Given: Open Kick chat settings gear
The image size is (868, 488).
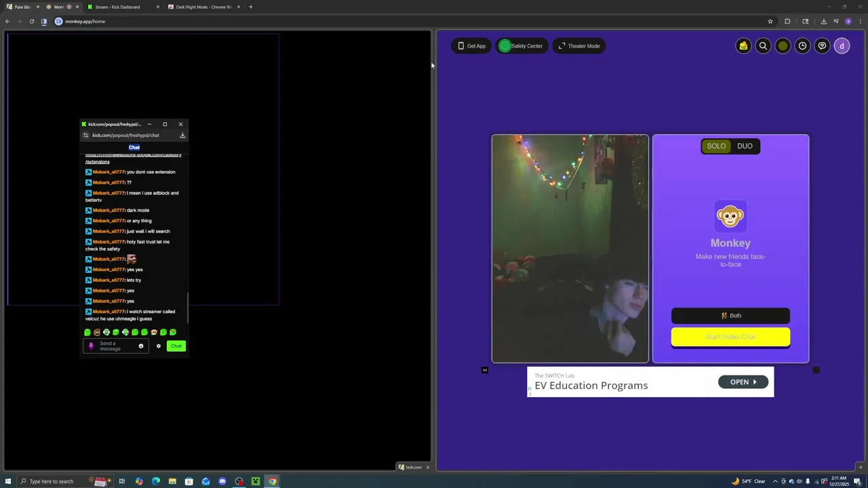Looking at the screenshot, I should pyautogui.click(x=159, y=346).
